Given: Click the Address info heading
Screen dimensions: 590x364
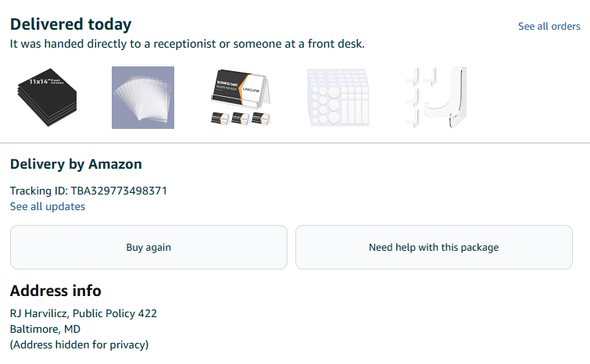Looking at the screenshot, I should (x=55, y=291).
